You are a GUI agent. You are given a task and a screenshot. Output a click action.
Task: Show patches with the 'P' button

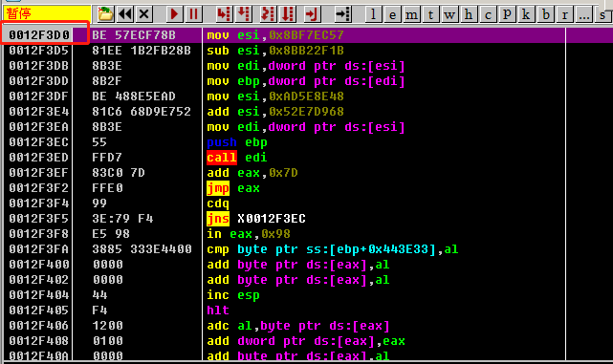point(507,14)
